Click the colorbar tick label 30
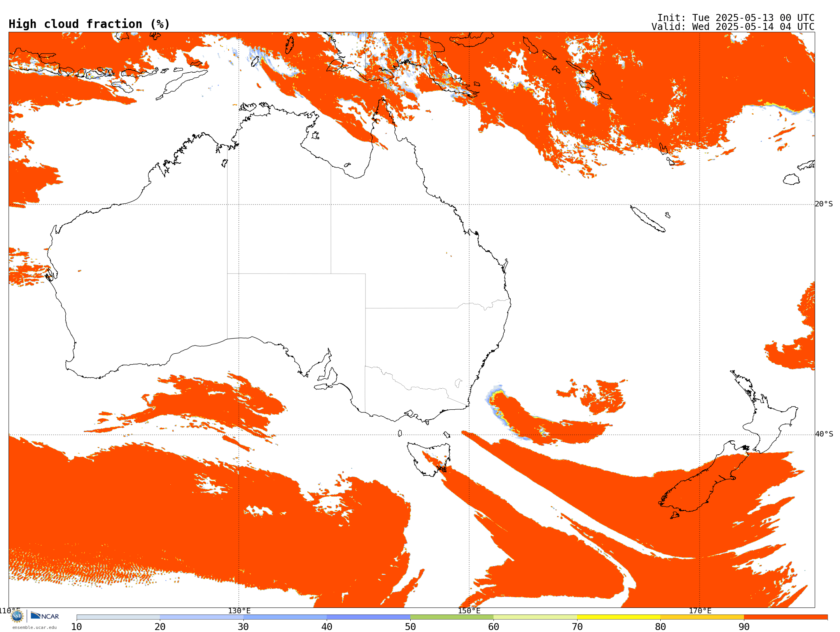840x632 pixels. pyautogui.click(x=243, y=627)
